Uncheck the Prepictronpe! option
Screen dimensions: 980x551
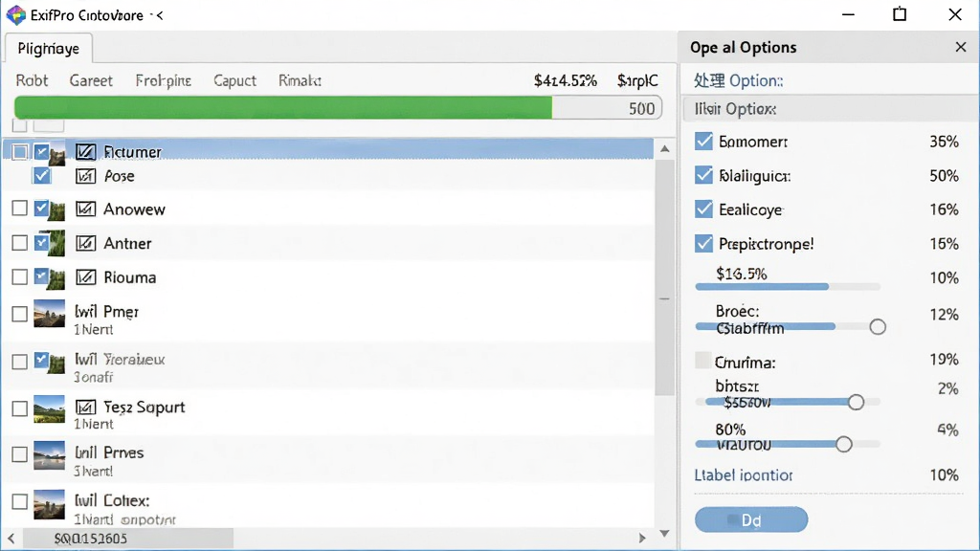pos(703,243)
